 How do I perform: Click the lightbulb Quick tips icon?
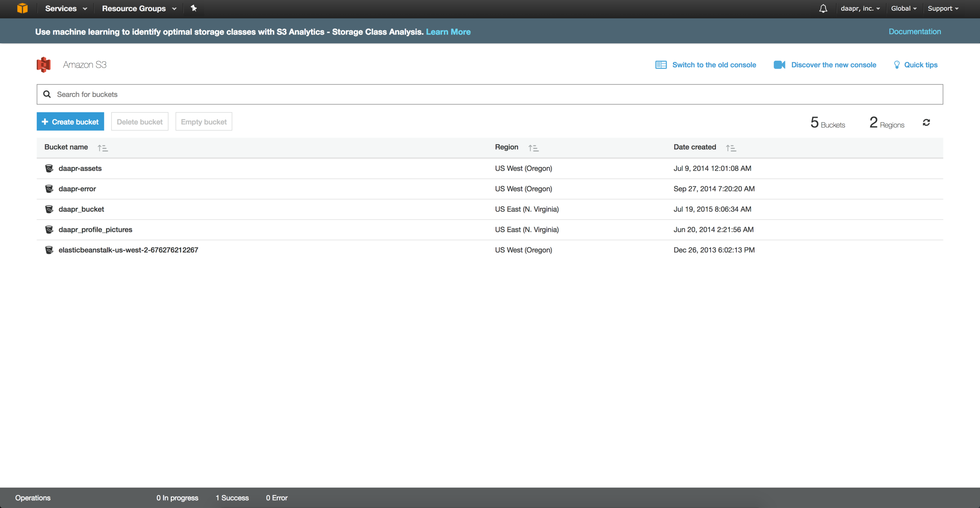[x=897, y=65]
